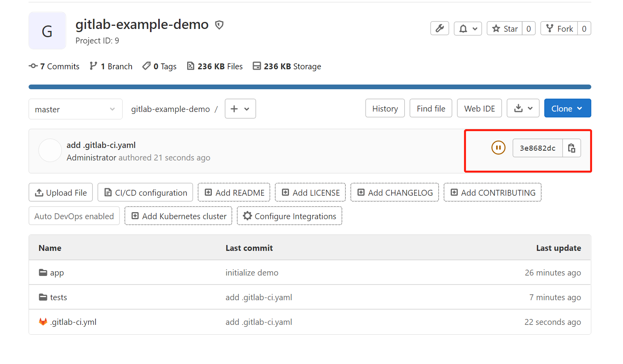Star the gitlab-example-demo project
The width and height of the screenshot is (623, 364).
pos(505,29)
